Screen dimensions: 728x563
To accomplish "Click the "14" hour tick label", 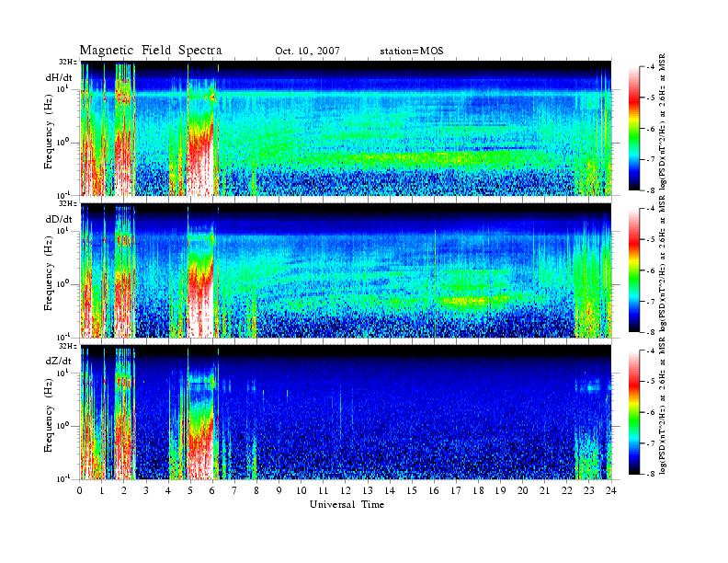I will [390, 490].
